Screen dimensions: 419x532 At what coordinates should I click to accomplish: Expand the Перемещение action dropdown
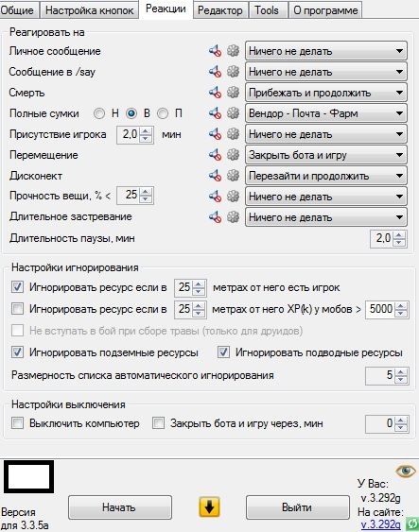(x=326, y=155)
